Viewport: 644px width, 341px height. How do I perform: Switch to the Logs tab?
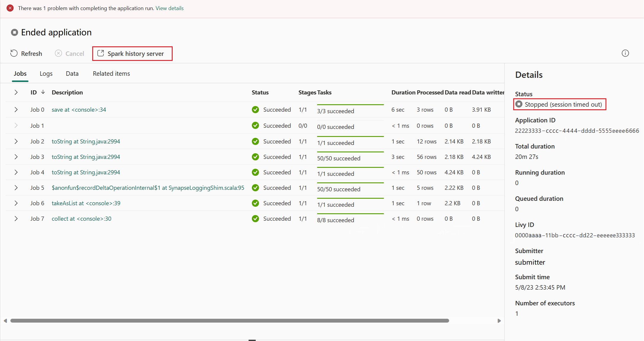[46, 74]
